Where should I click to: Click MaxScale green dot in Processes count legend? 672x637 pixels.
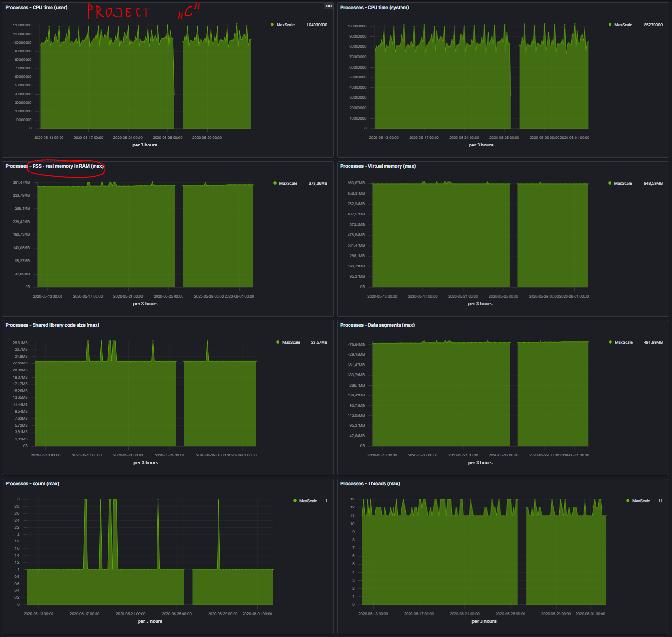pos(295,501)
